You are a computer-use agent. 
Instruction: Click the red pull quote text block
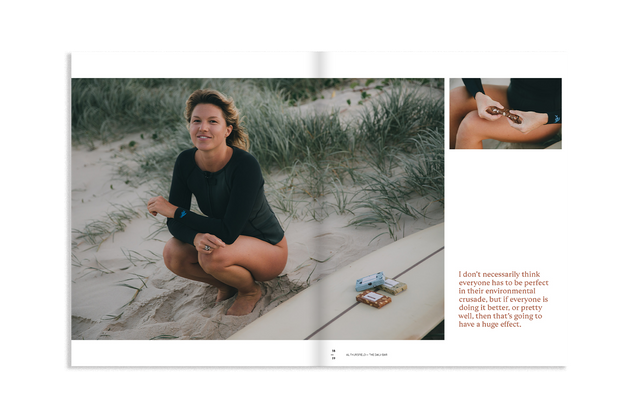(x=503, y=298)
